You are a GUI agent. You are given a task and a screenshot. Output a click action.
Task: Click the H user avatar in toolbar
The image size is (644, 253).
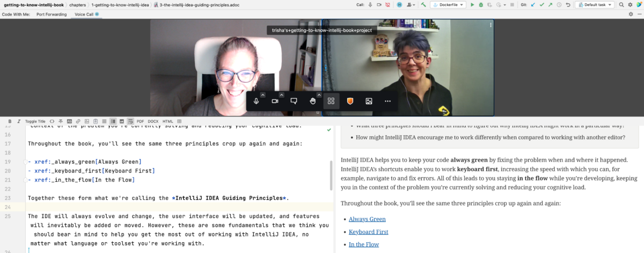point(400,5)
